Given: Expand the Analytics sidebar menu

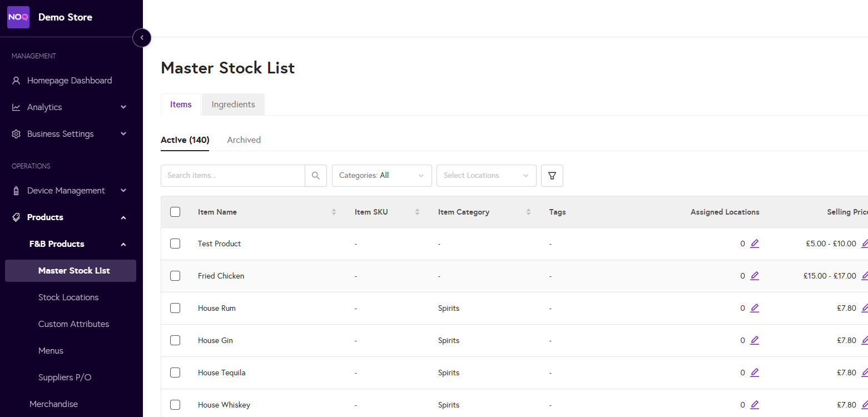Looking at the screenshot, I should [x=70, y=107].
